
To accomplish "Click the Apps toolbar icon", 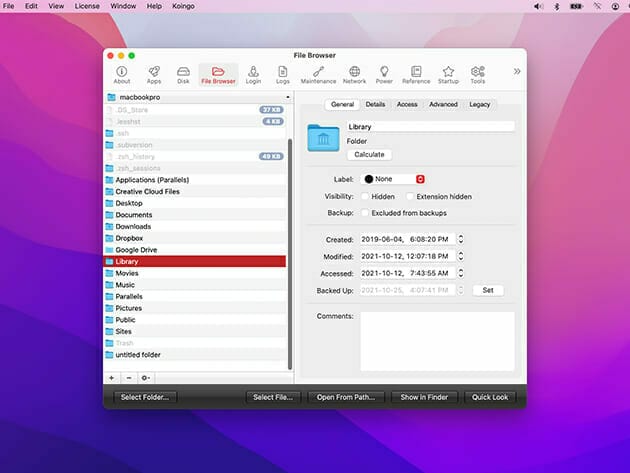I will coord(153,74).
